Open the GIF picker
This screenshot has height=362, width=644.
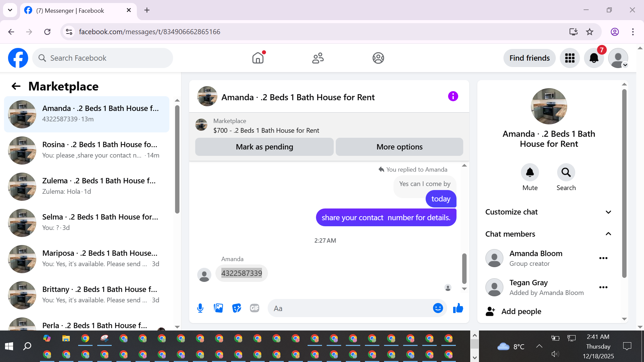tap(255, 308)
